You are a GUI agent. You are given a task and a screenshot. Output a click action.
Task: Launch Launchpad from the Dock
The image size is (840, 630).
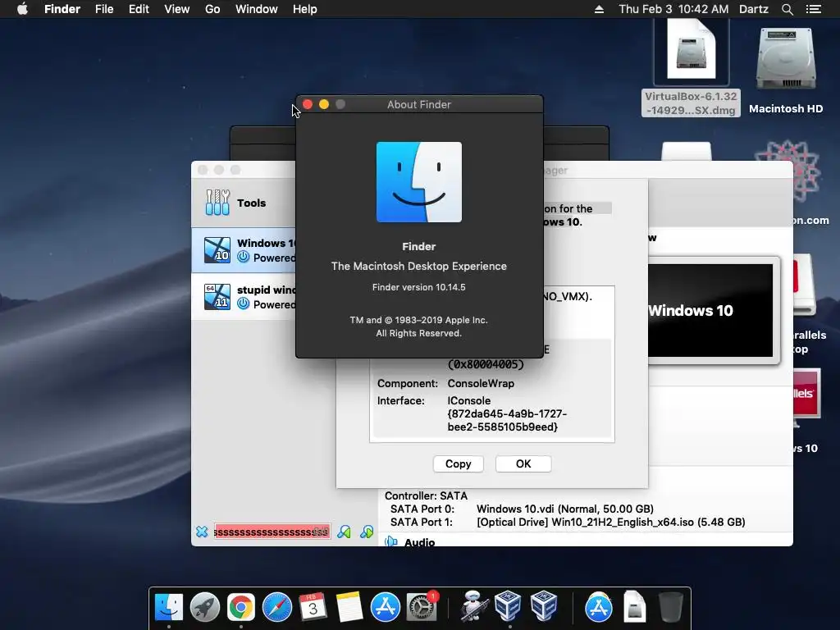point(204,607)
